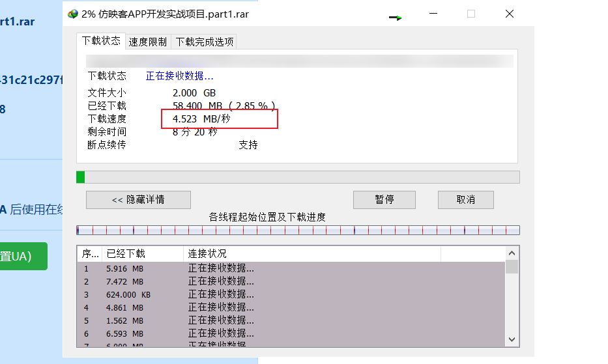
Task: Open the 速度限制 tab
Action: (147, 42)
